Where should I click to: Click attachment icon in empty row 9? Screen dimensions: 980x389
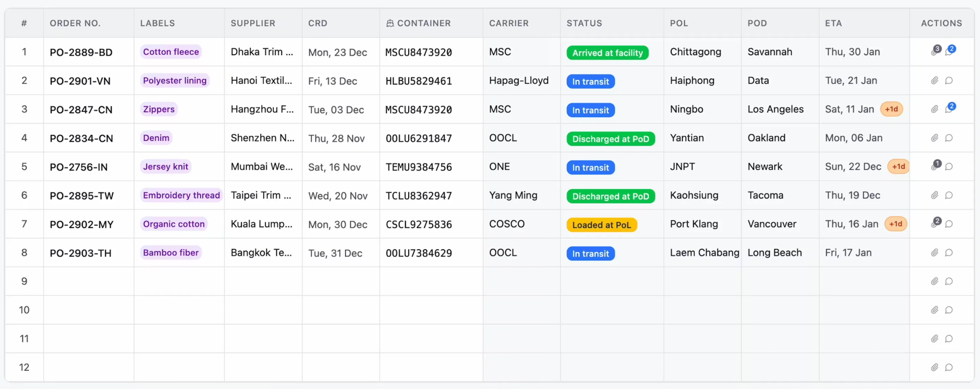tap(934, 281)
